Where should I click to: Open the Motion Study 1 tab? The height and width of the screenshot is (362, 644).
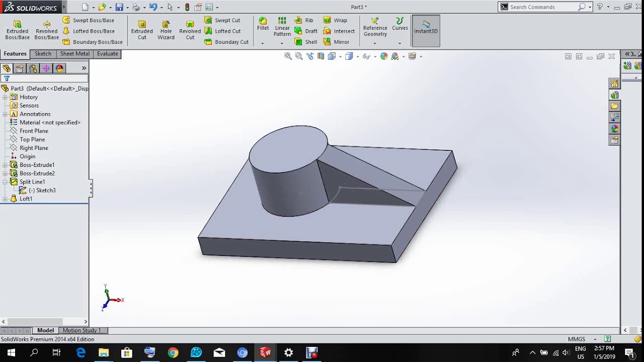82,330
